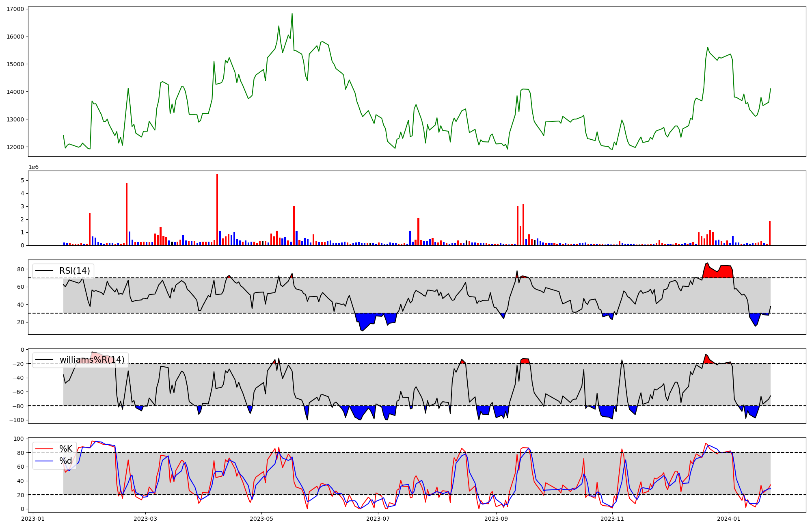Click the 14000 price axis label

[x=15, y=92]
